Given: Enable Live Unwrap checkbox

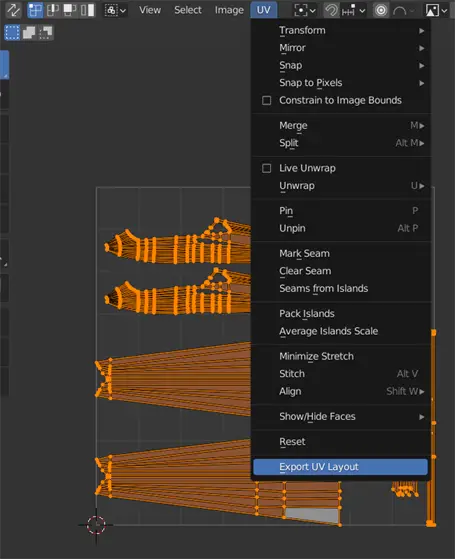Looking at the screenshot, I should 266,168.
